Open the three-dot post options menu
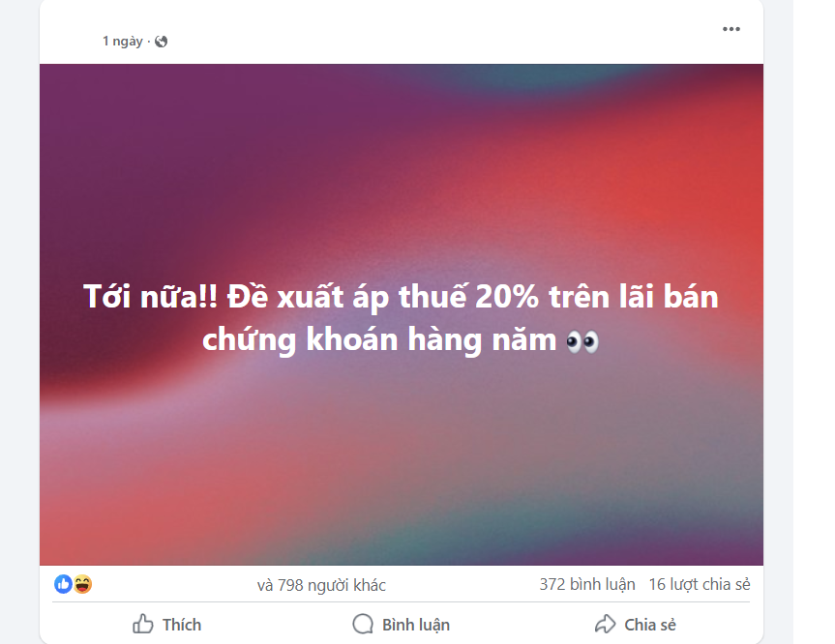This screenshot has height=644, width=835. pyautogui.click(x=731, y=29)
